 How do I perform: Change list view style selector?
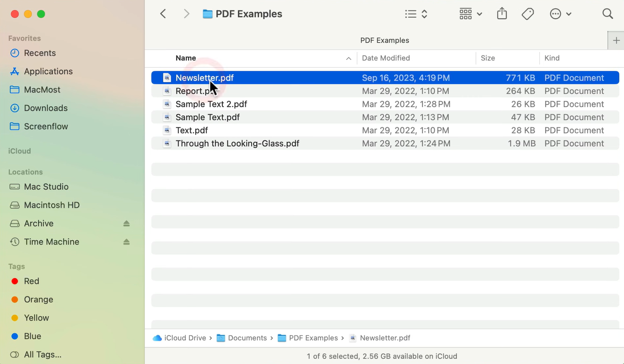pyautogui.click(x=416, y=14)
